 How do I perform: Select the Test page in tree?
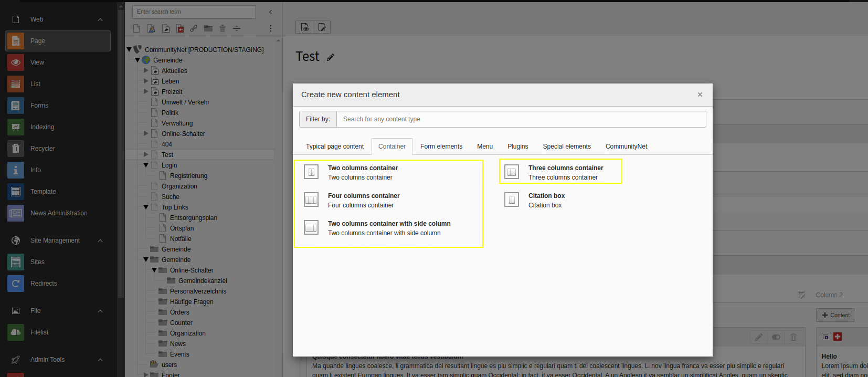167,155
